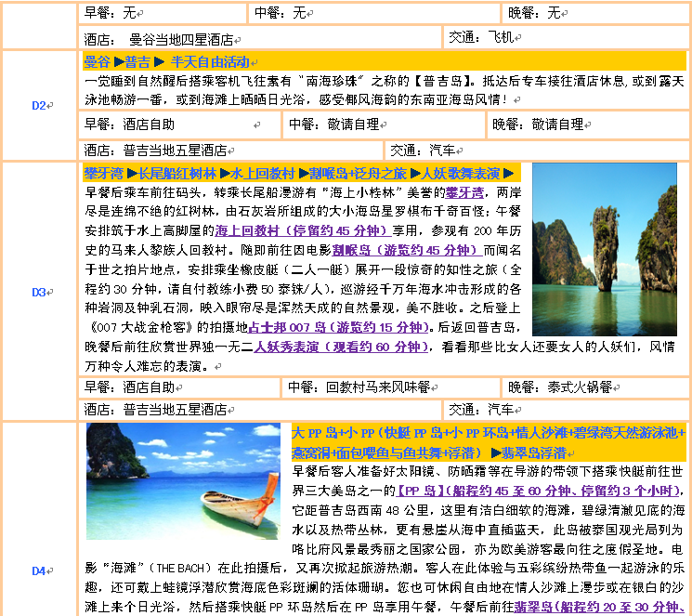
Task: Click 翡翠岛浮潜 in the D4 heading
Action: (x=541, y=452)
